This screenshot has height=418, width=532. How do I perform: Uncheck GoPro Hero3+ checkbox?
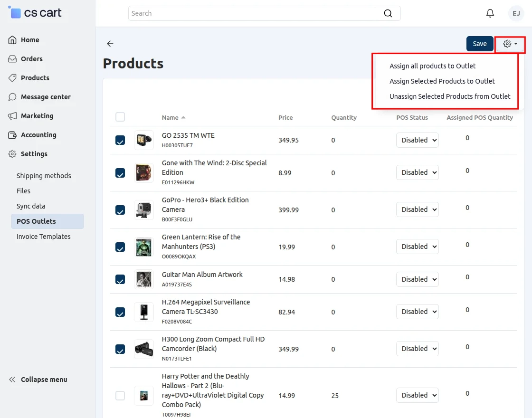pyautogui.click(x=120, y=210)
